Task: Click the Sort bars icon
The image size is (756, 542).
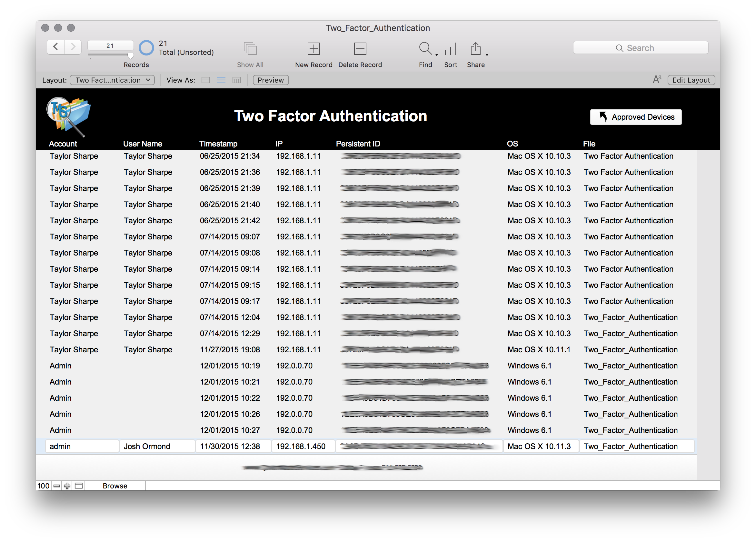Action: point(450,49)
